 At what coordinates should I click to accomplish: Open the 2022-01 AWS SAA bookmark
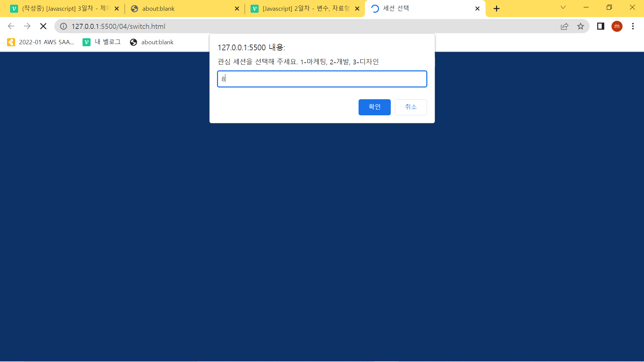(41, 42)
